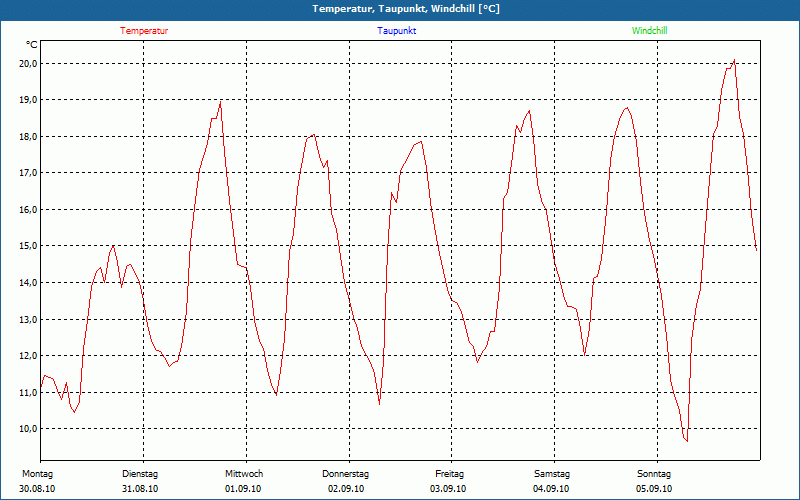This screenshot has width=800, height=500.
Task: Click the date 03.09.10
Action: [x=448, y=488]
